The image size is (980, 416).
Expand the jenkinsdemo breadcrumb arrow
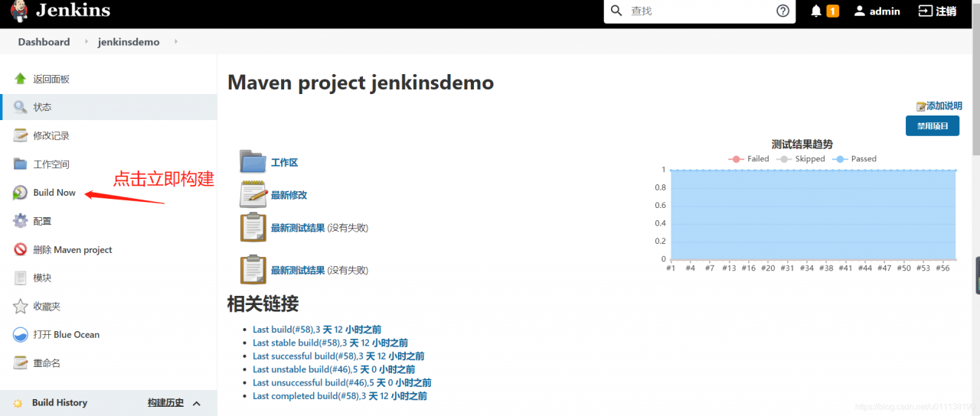[176, 42]
